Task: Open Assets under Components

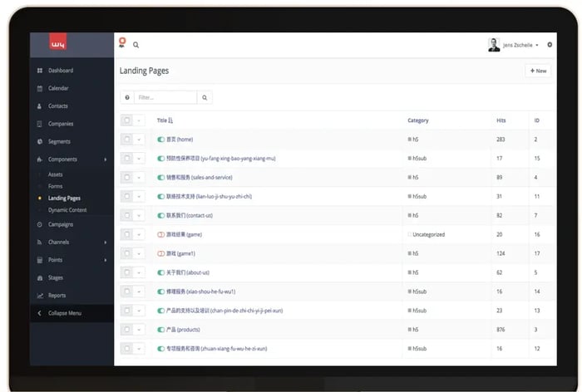Action: (56, 174)
